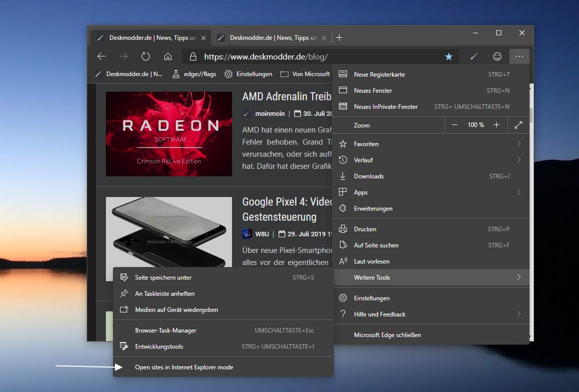579x392 pixels.
Task: Select Neue Registerkarte menu entry
Action: (431, 74)
